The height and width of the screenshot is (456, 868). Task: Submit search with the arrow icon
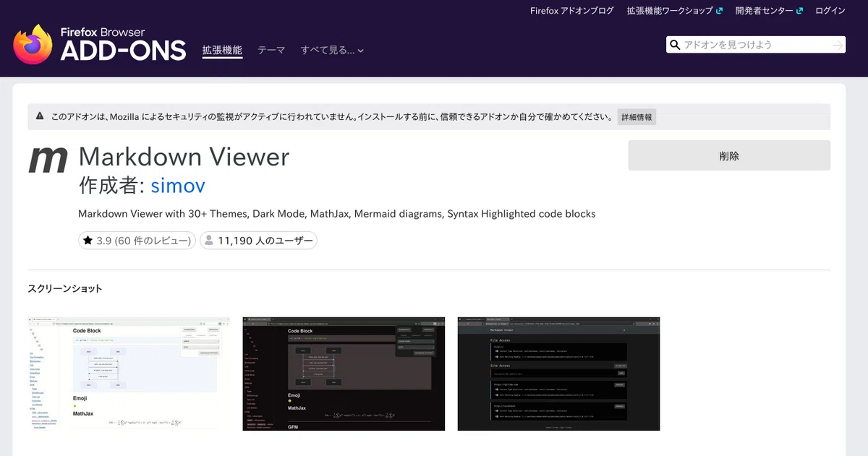click(x=838, y=45)
